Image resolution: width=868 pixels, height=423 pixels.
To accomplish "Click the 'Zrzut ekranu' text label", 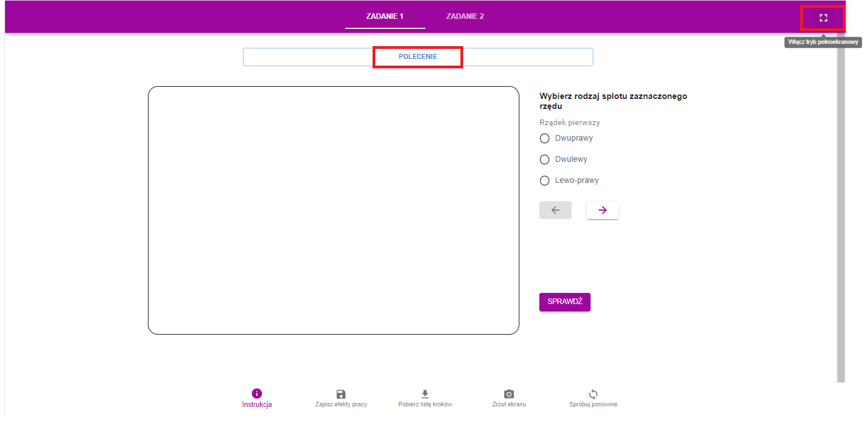I will 509,405.
